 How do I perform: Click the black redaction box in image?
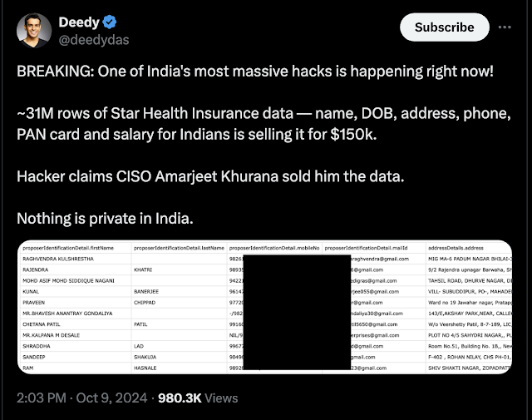click(x=297, y=312)
